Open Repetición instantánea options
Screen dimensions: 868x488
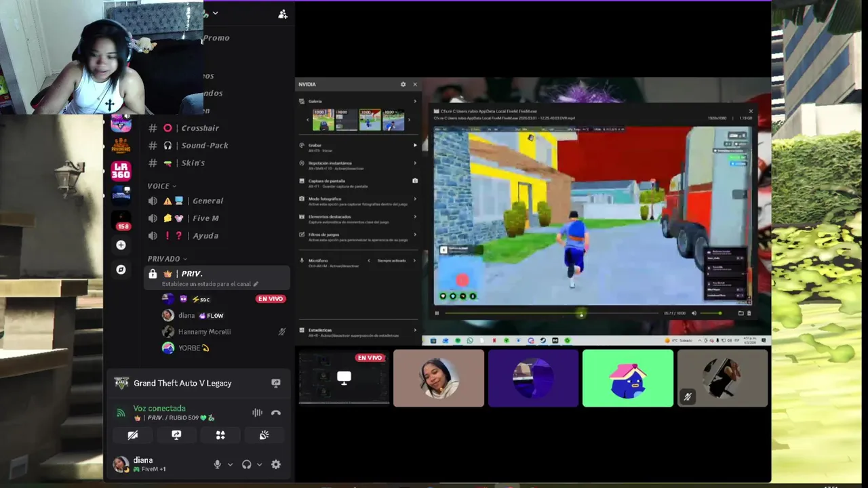point(358,165)
